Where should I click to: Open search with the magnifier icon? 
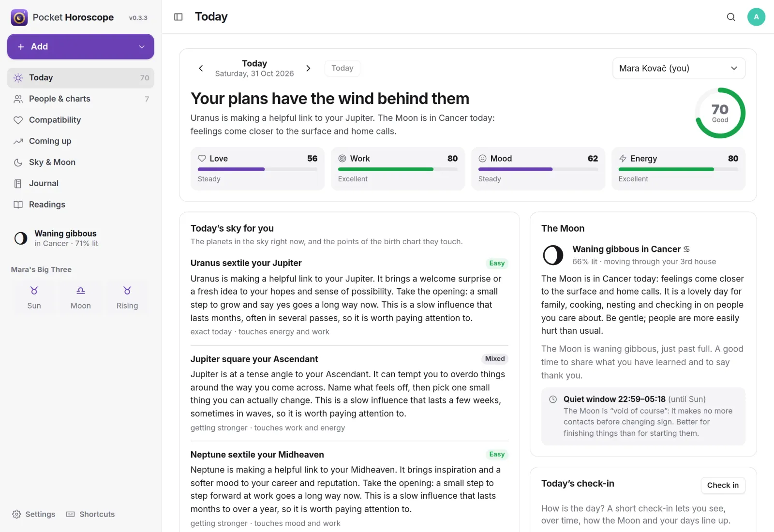731,17
